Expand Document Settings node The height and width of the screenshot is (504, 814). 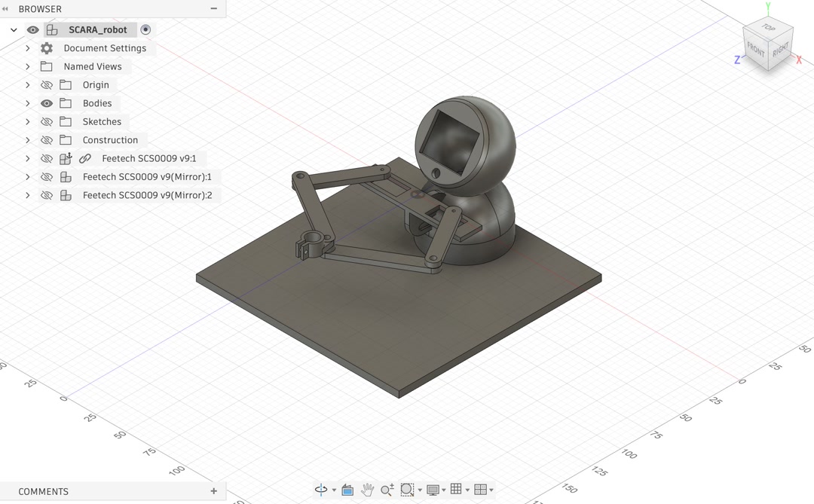click(28, 48)
